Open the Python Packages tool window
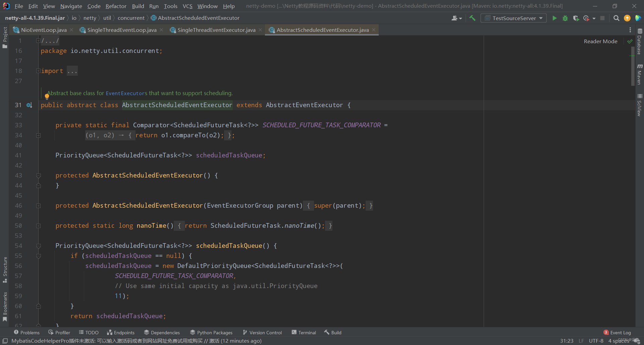This screenshot has height=345, width=644. pyautogui.click(x=211, y=333)
